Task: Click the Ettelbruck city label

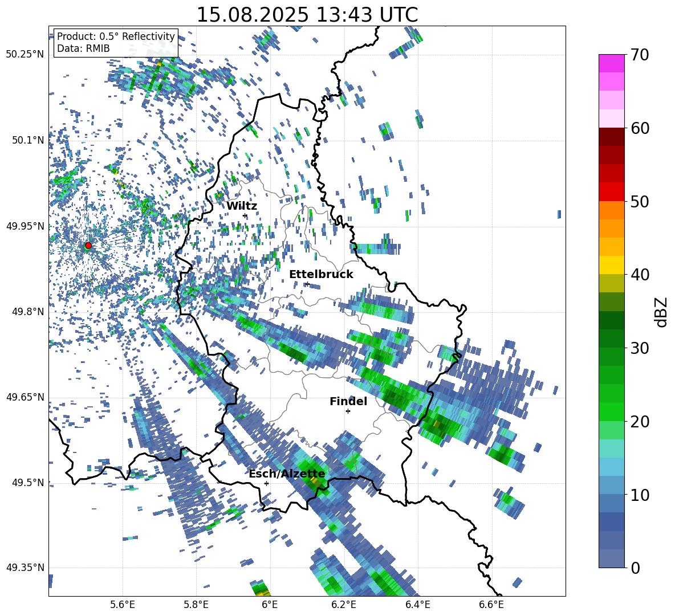Action: (x=321, y=275)
